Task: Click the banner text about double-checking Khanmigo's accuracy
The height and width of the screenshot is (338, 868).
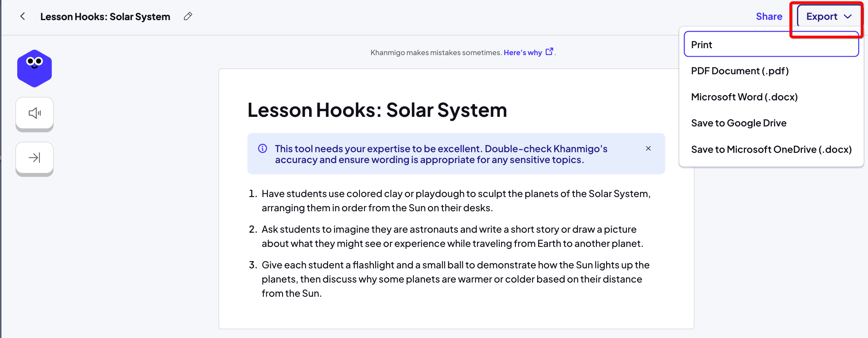Action: pyautogui.click(x=441, y=154)
